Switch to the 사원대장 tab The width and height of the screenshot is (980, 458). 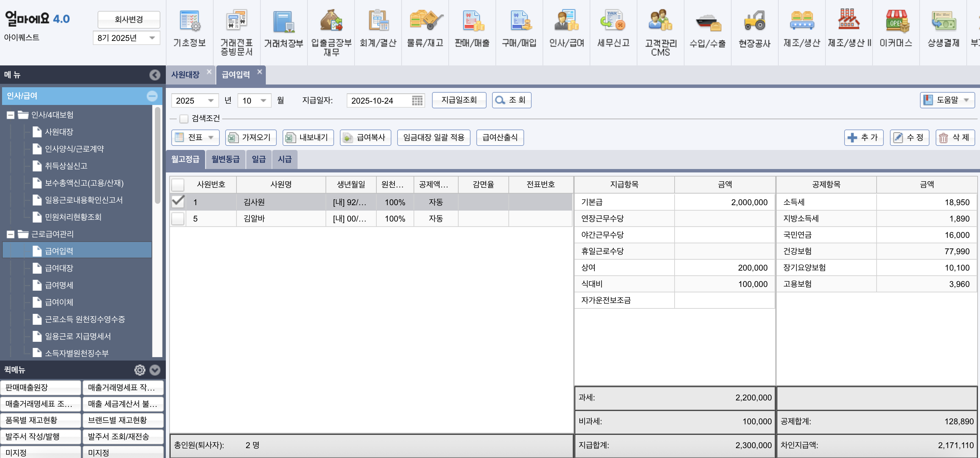187,75
